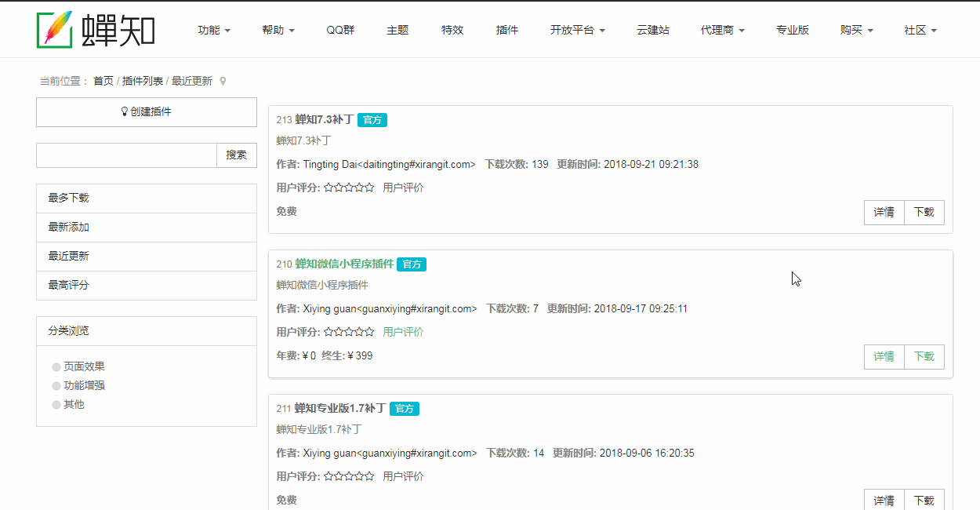Viewport: 980px width, 510px height.
Task: Select 最新添加 in the sidebar list
Action: pos(147,228)
